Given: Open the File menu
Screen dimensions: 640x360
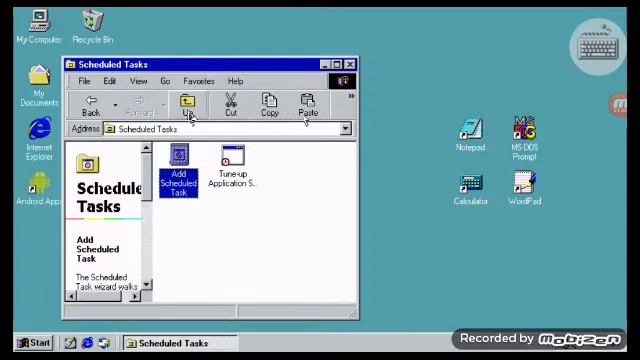Looking at the screenshot, I should pyautogui.click(x=84, y=81).
